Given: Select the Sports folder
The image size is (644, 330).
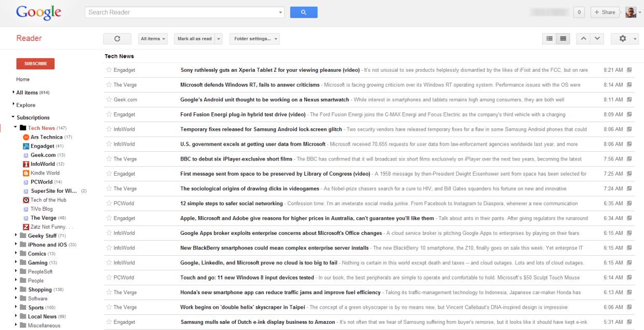Looking at the screenshot, I should pyautogui.click(x=36, y=308).
